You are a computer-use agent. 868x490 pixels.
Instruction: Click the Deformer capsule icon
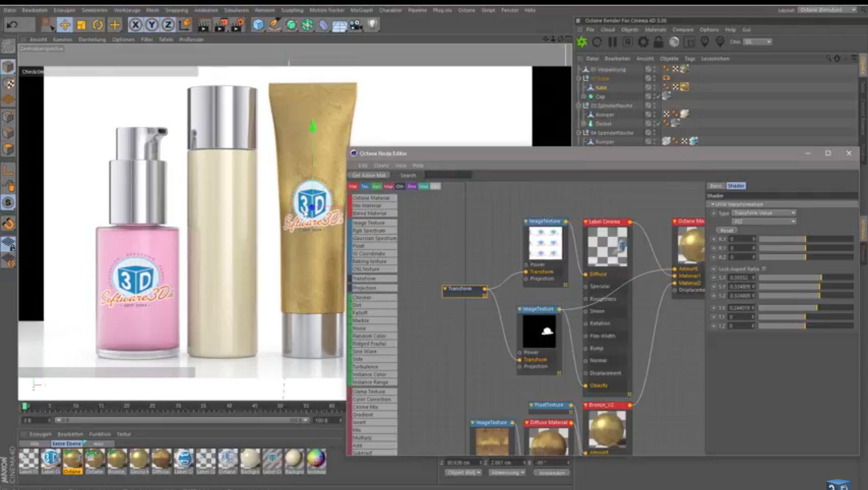tap(323, 25)
